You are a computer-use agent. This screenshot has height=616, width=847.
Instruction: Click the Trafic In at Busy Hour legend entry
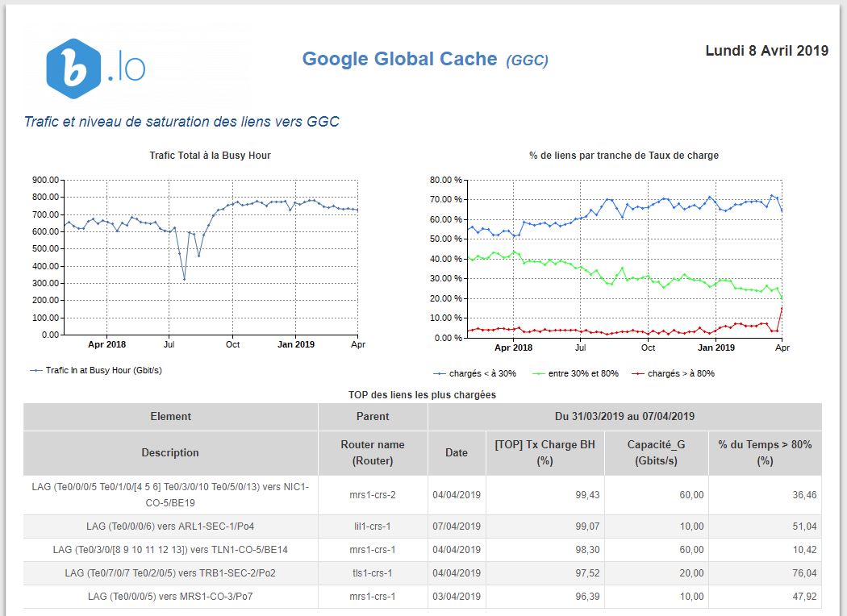[96, 370]
